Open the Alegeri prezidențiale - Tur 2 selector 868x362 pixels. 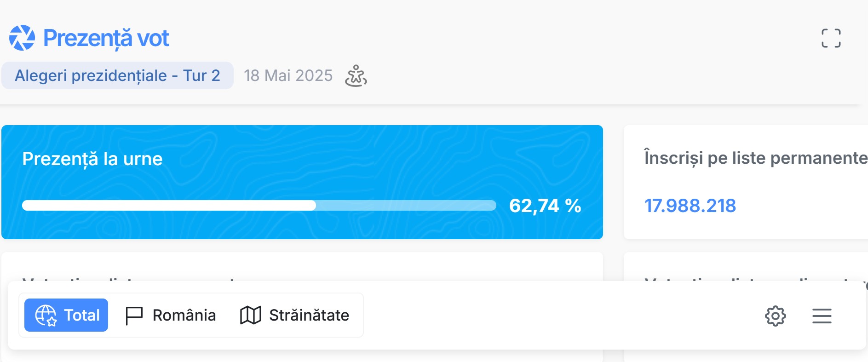(118, 75)
